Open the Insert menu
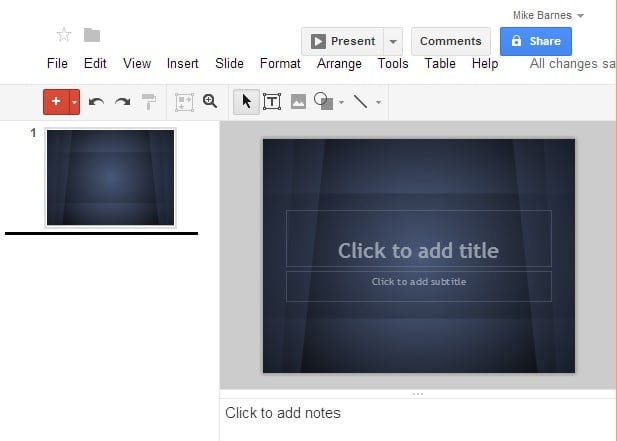 tap(183, 63)
